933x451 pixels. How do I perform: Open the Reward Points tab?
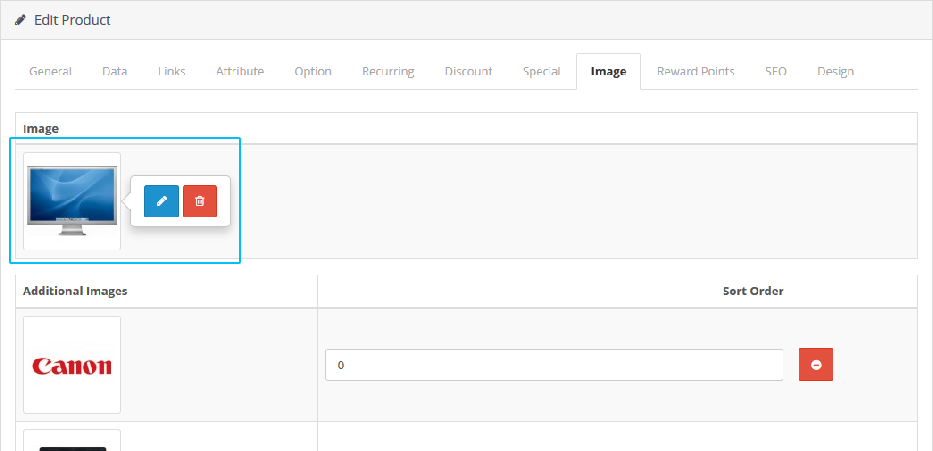pos(695,72)
